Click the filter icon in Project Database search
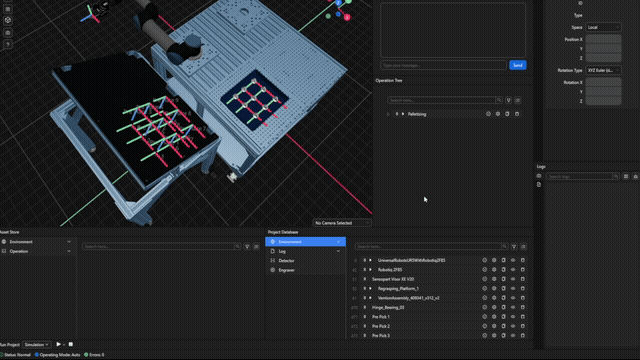 (514, 247)
